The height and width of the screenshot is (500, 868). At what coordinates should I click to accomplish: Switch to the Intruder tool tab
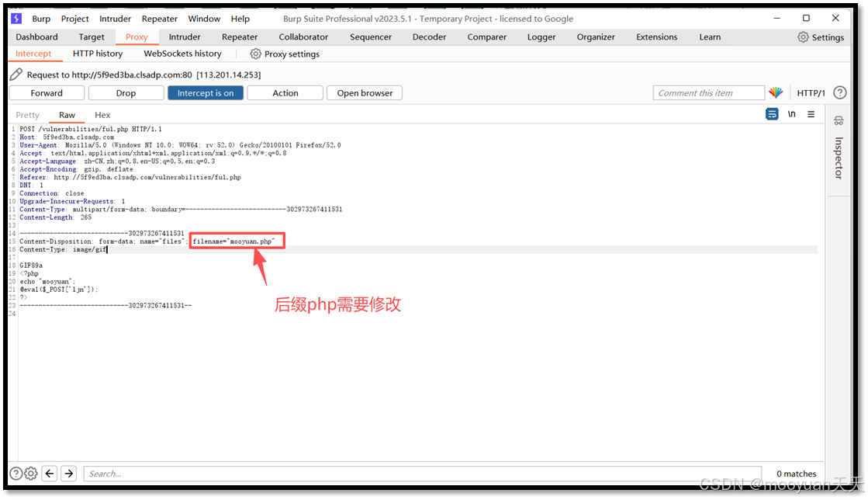pos(185,37)
